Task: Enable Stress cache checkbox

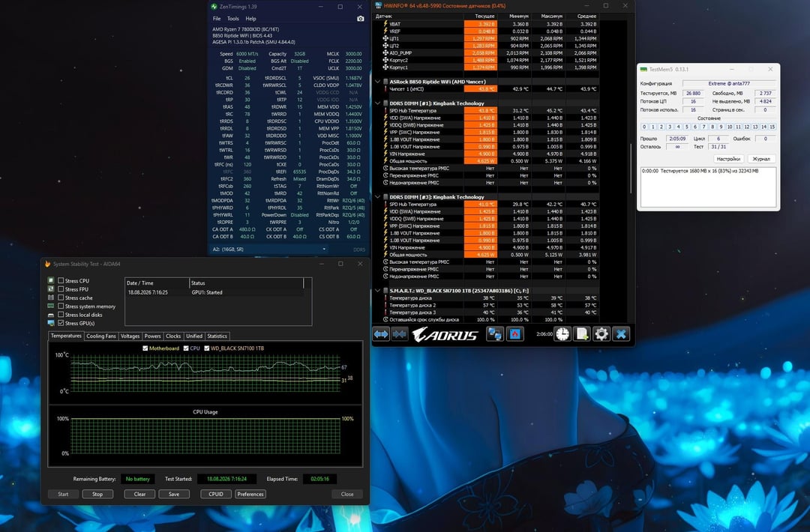Action: (61, 297)
